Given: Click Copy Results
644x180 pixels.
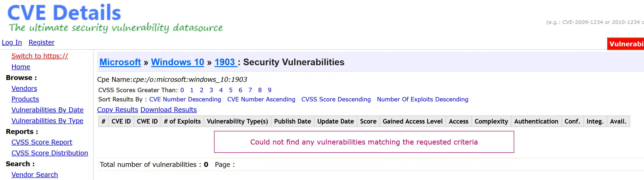Looking at the screenshot, I should coord(118,110).
